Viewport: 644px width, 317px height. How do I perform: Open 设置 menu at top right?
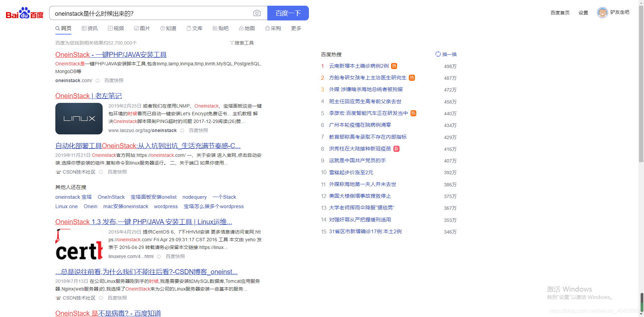pos(583,13)
